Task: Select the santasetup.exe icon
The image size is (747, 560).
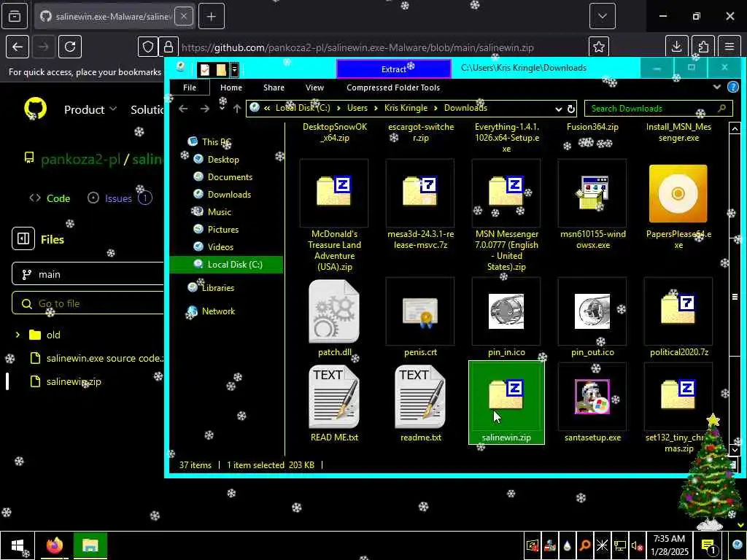Action: 592,397
